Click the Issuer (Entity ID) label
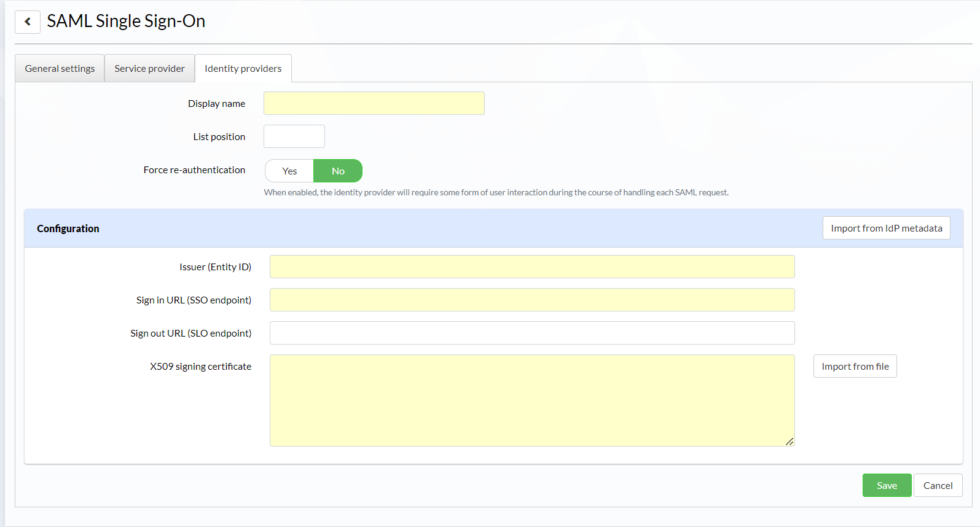The height and width of the screenshot is (527, 980). pyautogui.click(x=216, y=267)
